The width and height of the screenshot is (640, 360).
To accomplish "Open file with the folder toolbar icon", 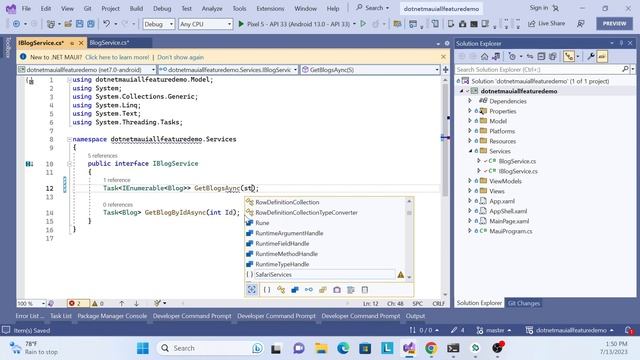I will 68,24.
